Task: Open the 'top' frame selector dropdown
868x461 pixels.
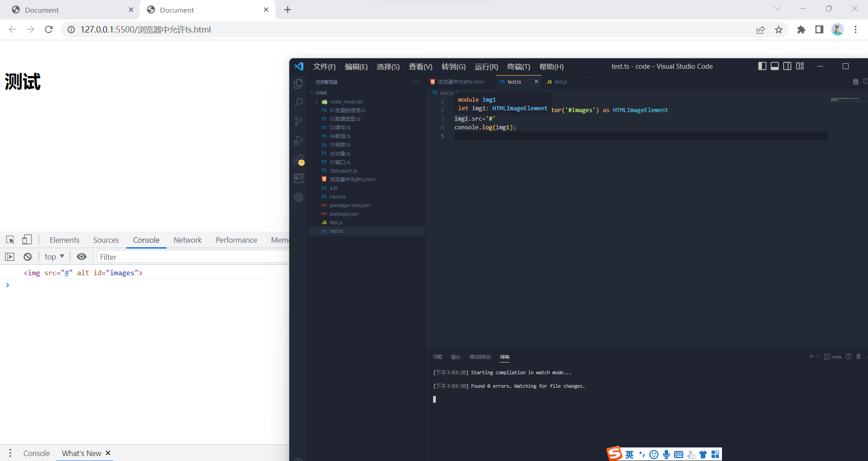Action: [54, 256]
